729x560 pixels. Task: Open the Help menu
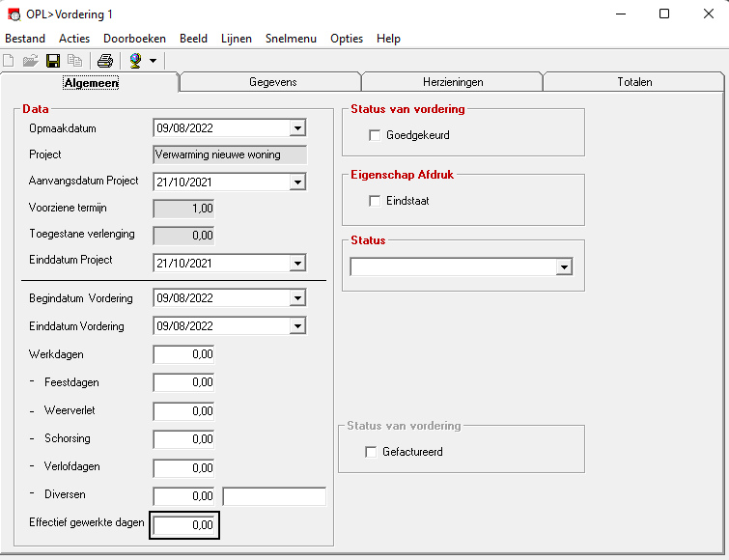click(389, 39)
